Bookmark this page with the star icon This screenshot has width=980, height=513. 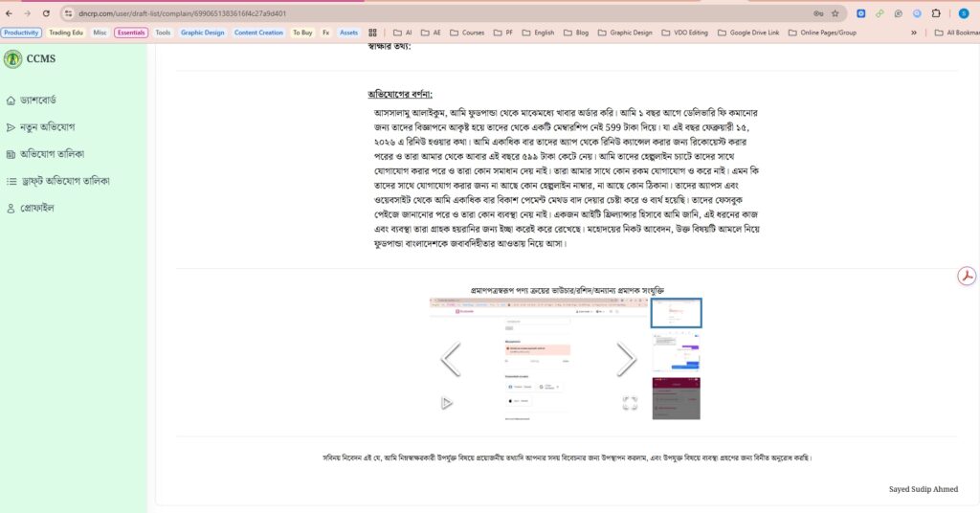pyautogui.click(x=835, y=13)
